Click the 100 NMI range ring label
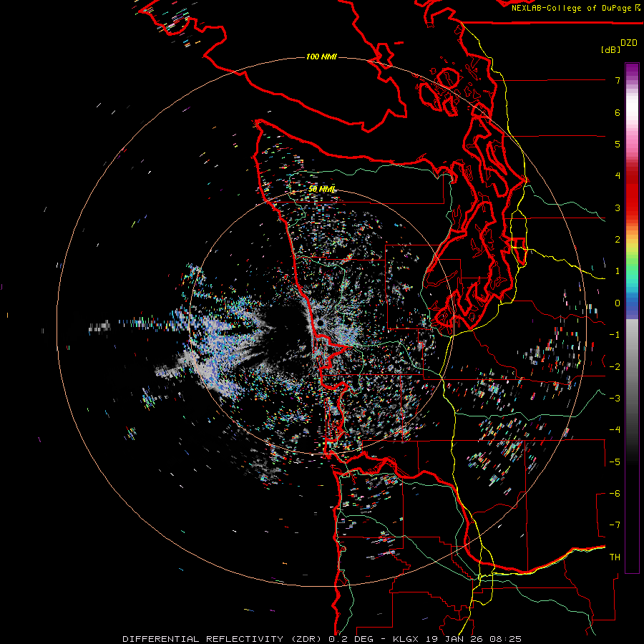 (321, 57)
